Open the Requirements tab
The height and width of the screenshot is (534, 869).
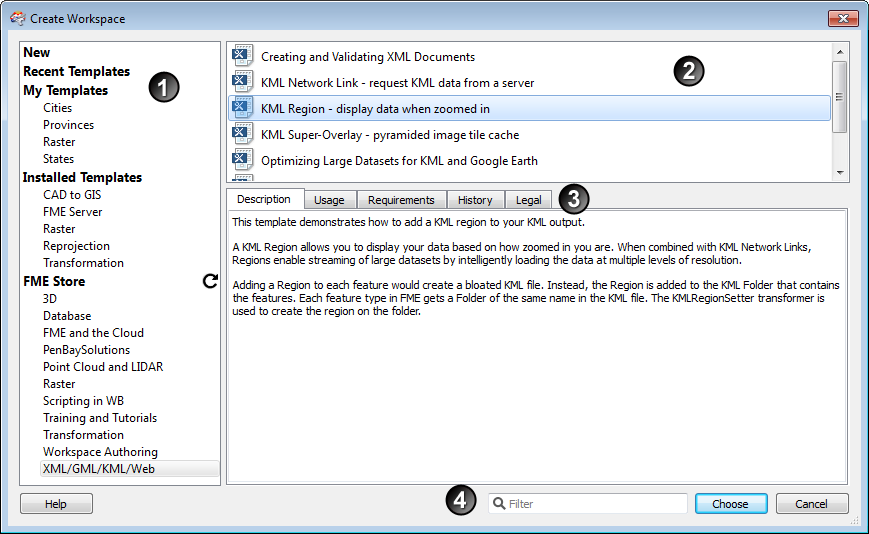[x=401, y=200]
